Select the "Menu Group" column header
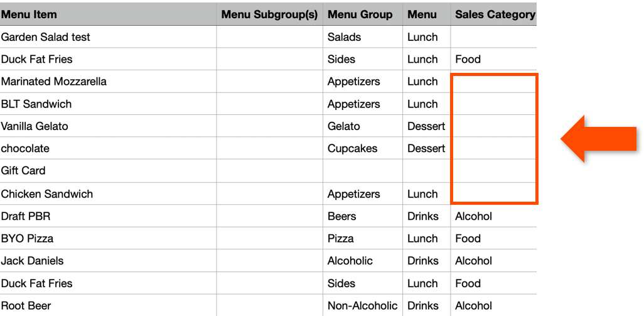The height and width of the screenshot is (316, 644). (360, 14)
